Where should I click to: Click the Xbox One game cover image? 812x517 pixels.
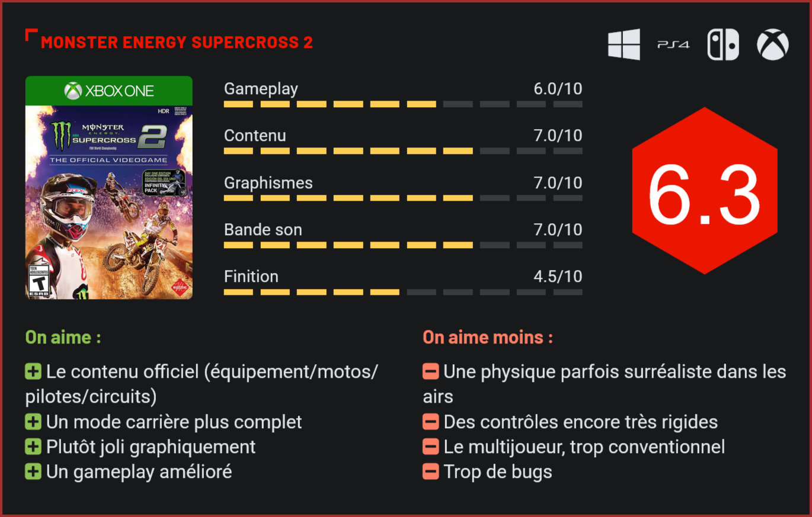(x=109, y=188)
